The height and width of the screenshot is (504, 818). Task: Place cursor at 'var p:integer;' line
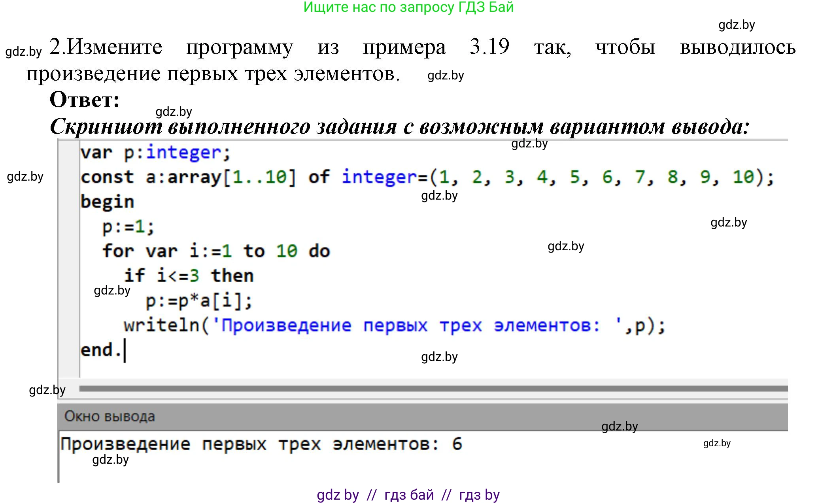(x=155, y=153)
